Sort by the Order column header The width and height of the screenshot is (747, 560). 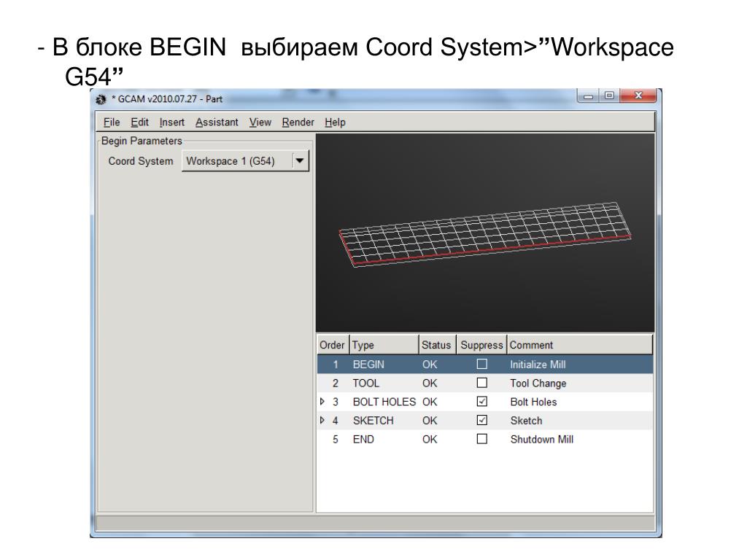click(x=333, y=345)
